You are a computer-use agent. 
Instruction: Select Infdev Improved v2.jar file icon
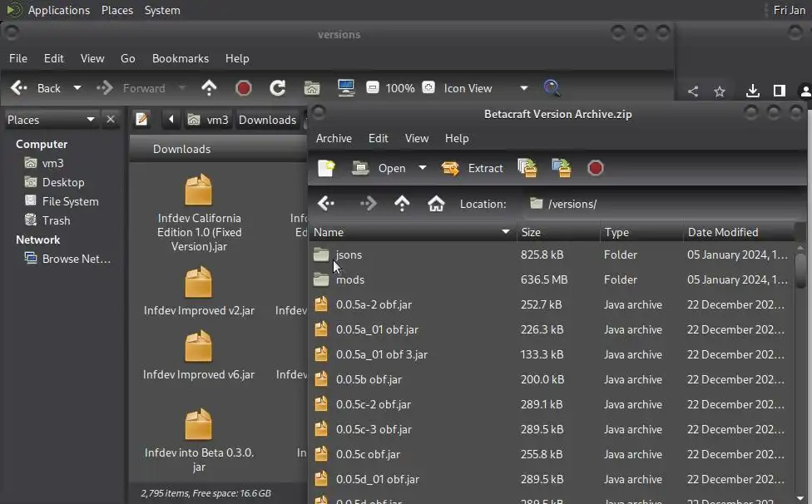point(198,283)
